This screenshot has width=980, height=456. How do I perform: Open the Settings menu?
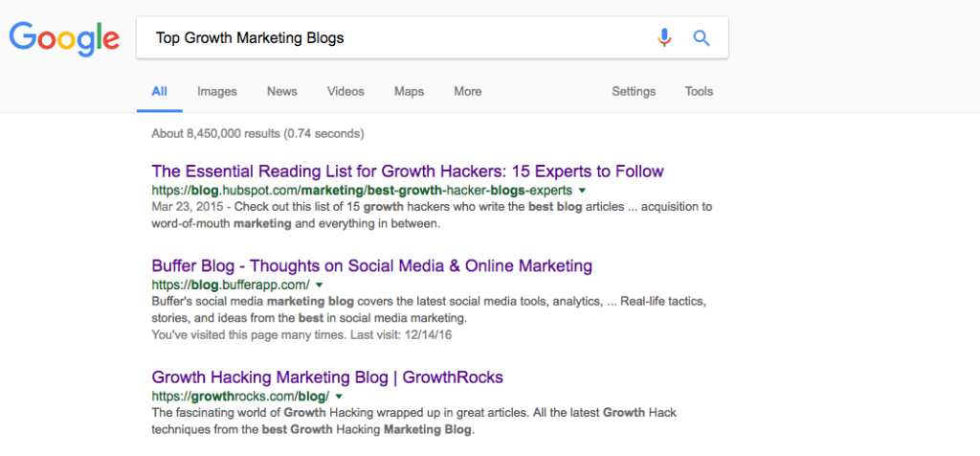pos(634,92)
